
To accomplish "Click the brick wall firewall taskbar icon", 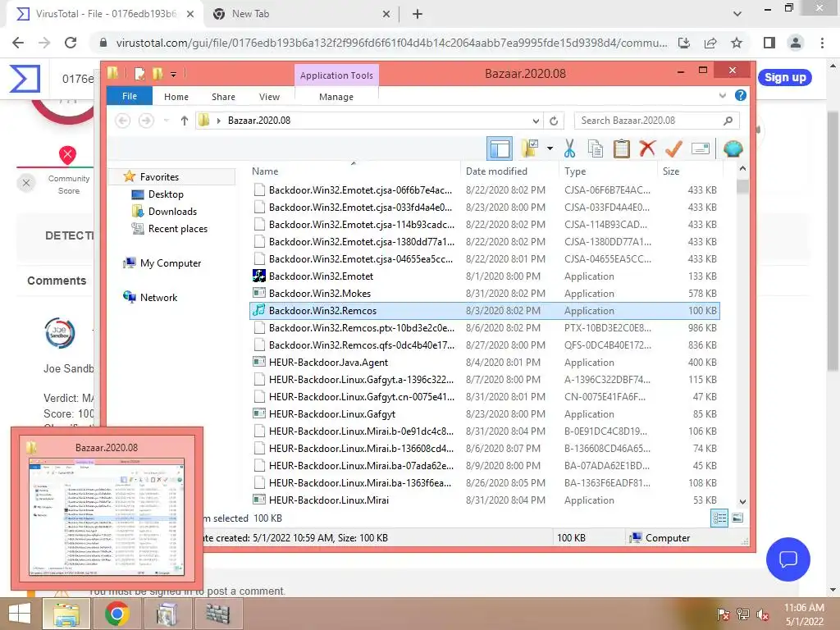I will 217,614.
